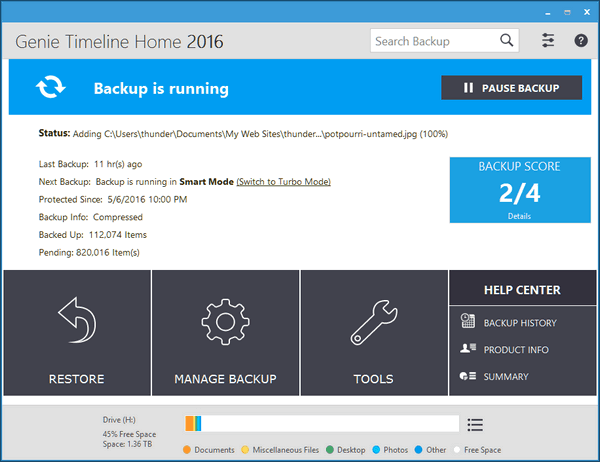Screen dimensions: 600x462
Task: Click 'Last Backup: 11 hr(s) ago' text
Action: point(90,164)
